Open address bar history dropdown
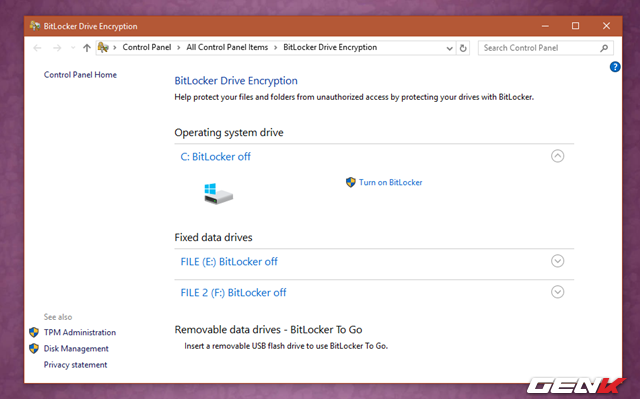The image size is (640, 399). click(449, 48)
